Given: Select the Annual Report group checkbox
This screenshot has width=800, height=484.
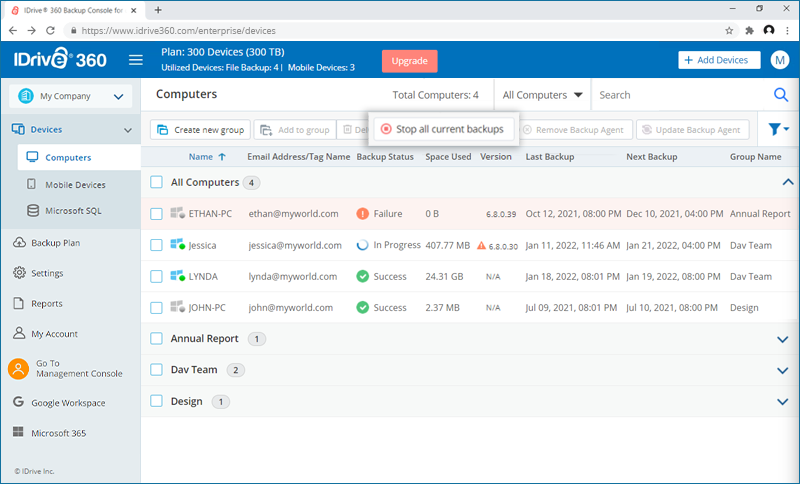Looking at the screenshot, I should [x=157, y=338].
